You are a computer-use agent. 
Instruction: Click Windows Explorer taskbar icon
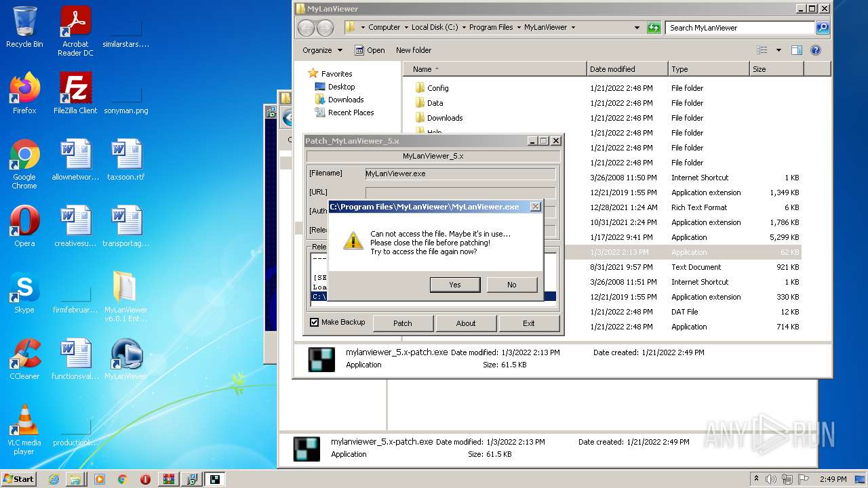tap(75, 479)
